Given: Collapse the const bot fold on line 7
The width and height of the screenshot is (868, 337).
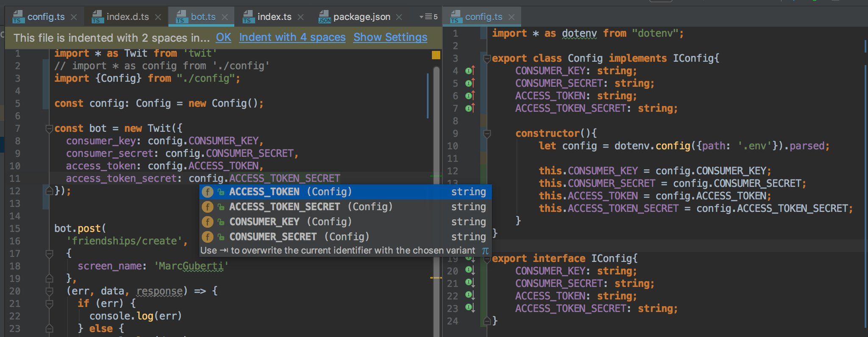Looking at the screenshot, I should (x=49, y=129).
